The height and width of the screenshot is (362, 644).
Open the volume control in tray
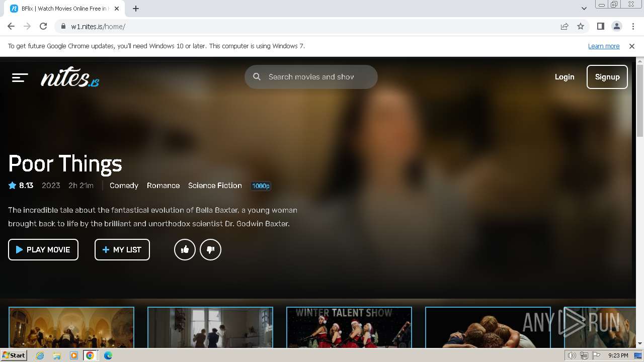(572, 355)
